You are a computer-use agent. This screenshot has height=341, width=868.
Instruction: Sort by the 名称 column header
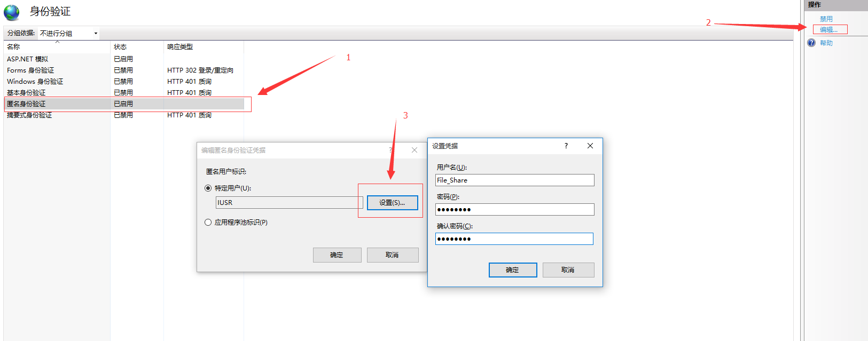pos(57,47)
